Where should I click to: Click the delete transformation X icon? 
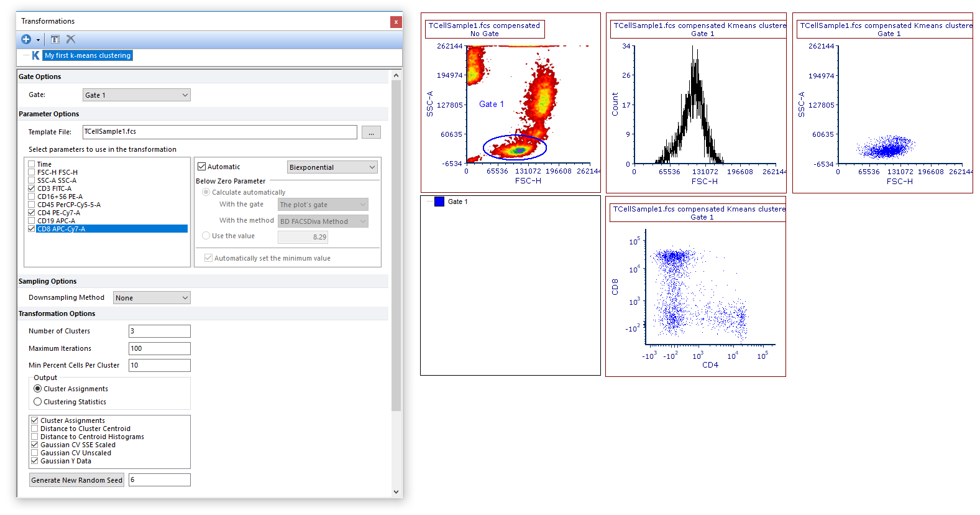point(71,39)
